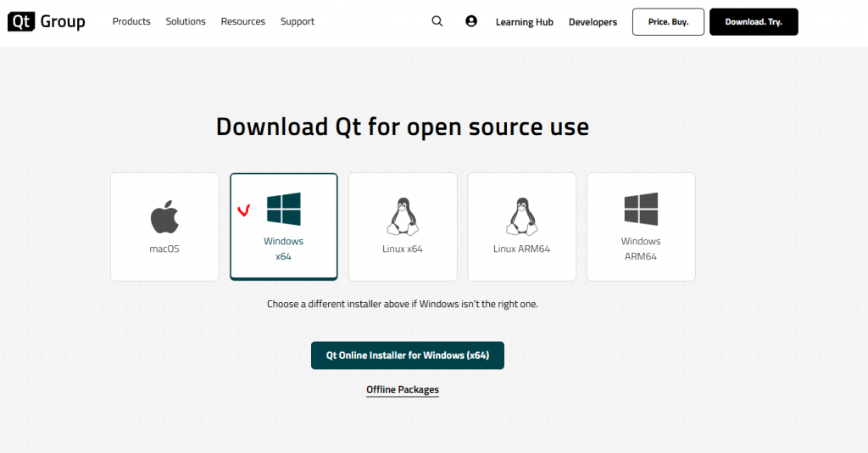
Task: Select the Linux x64 penguin card
Action: [403, 226]
